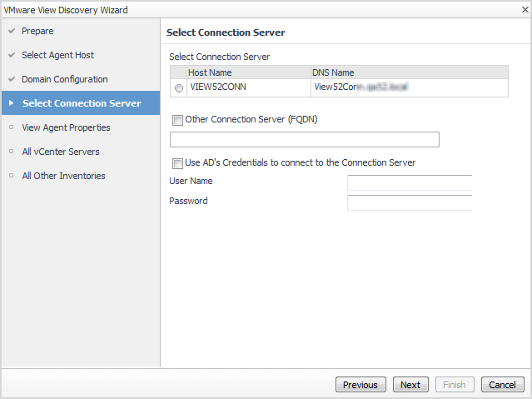Enable Other Connection Server (FQDN) checkbox
This screenshot has height=399, width=532.
click(177, 120)
